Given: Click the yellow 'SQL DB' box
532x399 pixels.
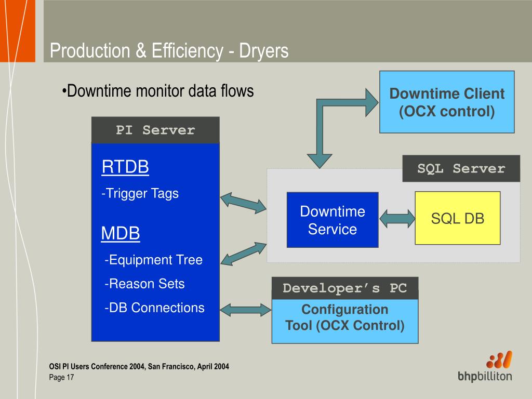Looking at the screenshot, I should point(457,218).
